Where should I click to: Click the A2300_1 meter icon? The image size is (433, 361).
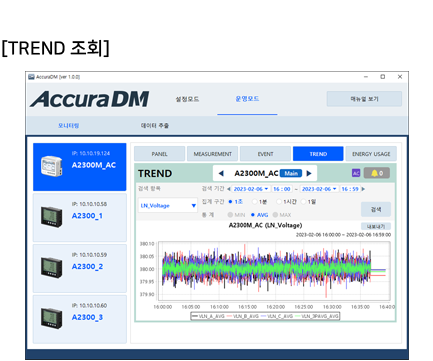[x=51, y=217]
